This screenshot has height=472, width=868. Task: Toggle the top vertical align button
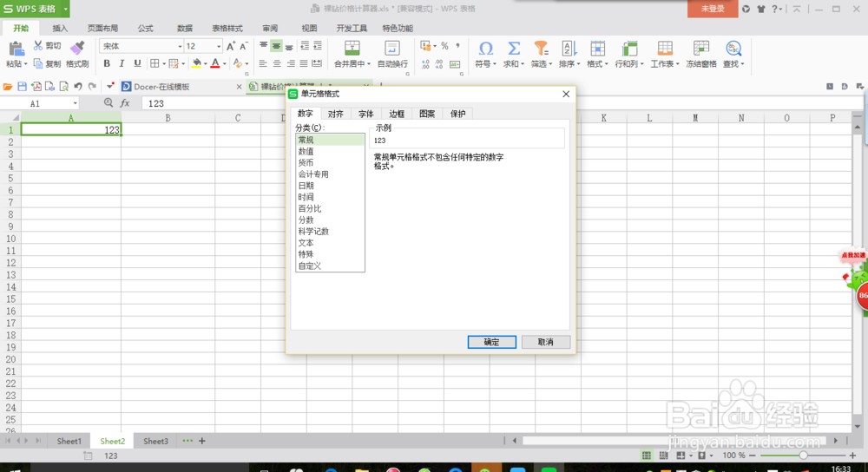click(264, 46)
